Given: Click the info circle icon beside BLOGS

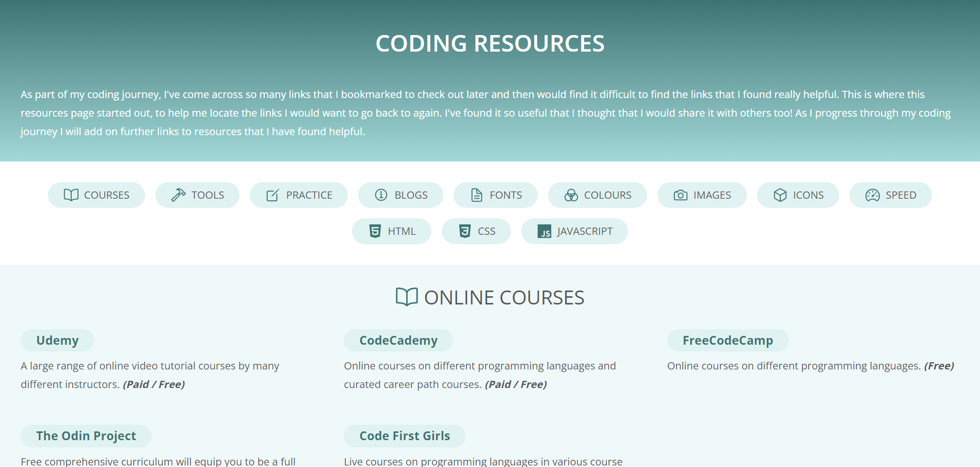Looking at the screenshot, I should click(381, 195).
